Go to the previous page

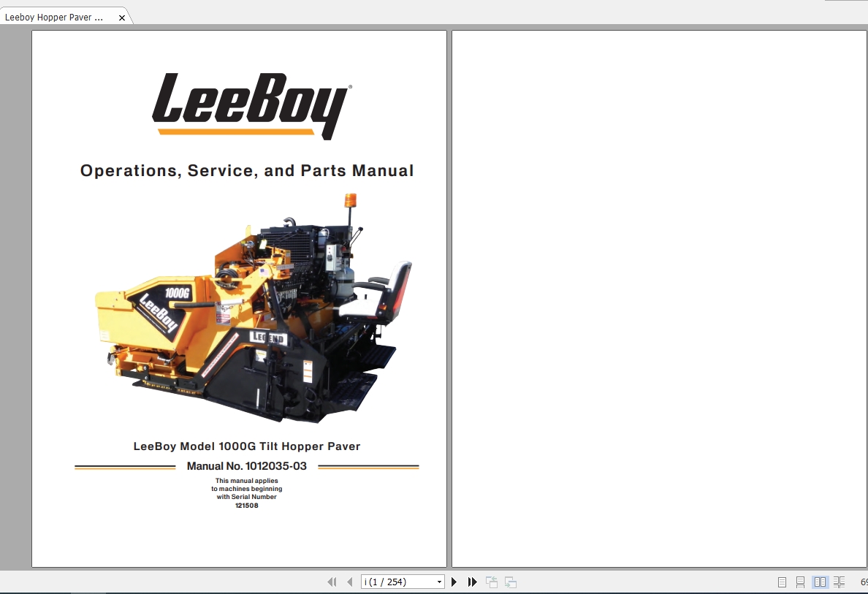tap(350, 582)
